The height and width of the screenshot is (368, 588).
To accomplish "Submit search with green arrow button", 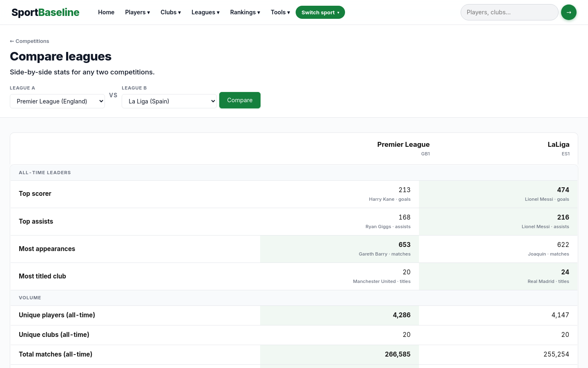I will point(569,12).
